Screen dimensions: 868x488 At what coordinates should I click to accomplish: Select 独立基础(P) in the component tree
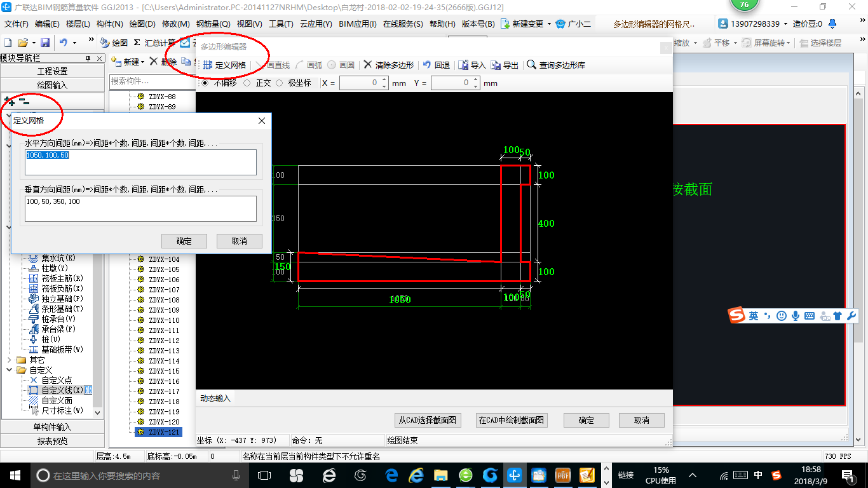coord(56,298)
